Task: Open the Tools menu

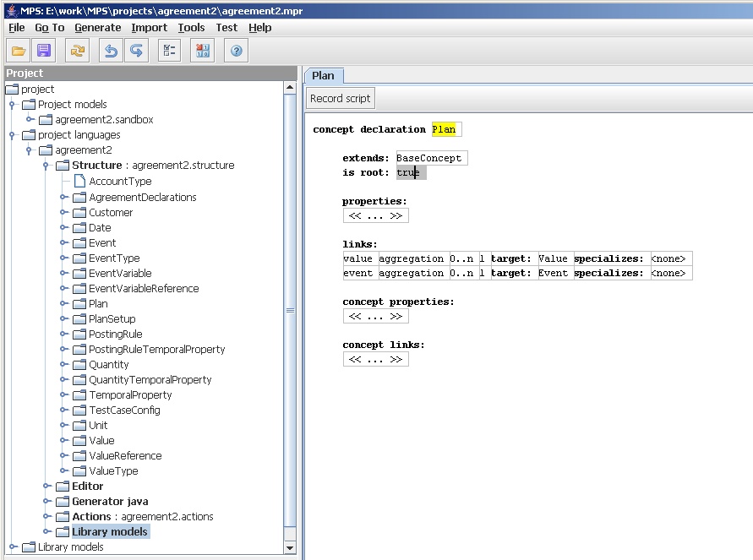Action: tap(191, 27)
